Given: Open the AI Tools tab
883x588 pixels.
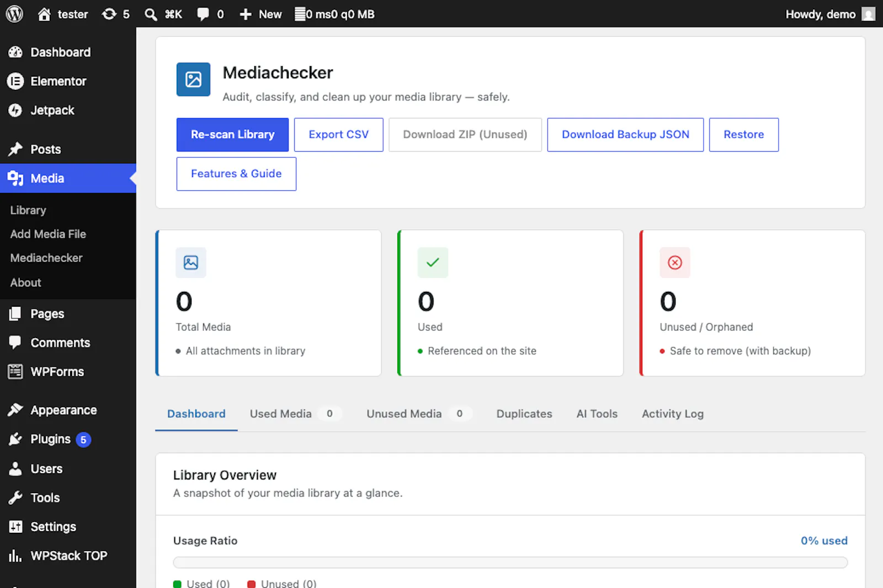Looking at the screenshot, I should [597, 414].
